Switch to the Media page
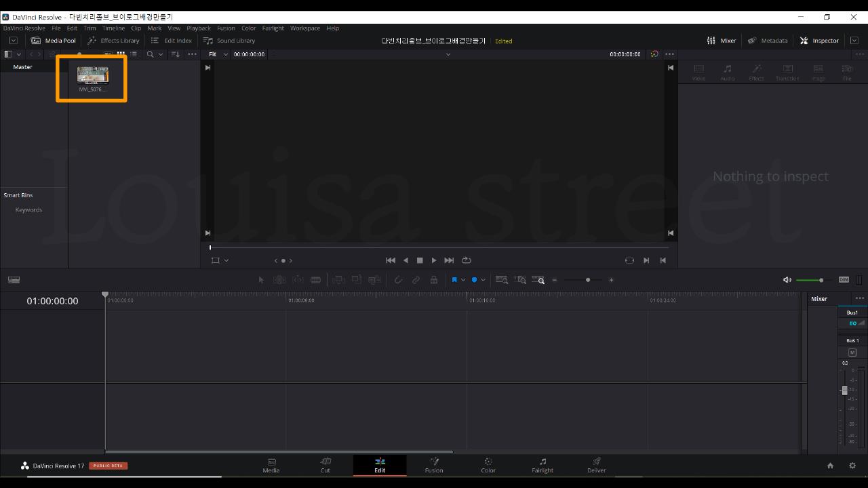The width and height of the screenshot is (868, 488). point(271,465)
